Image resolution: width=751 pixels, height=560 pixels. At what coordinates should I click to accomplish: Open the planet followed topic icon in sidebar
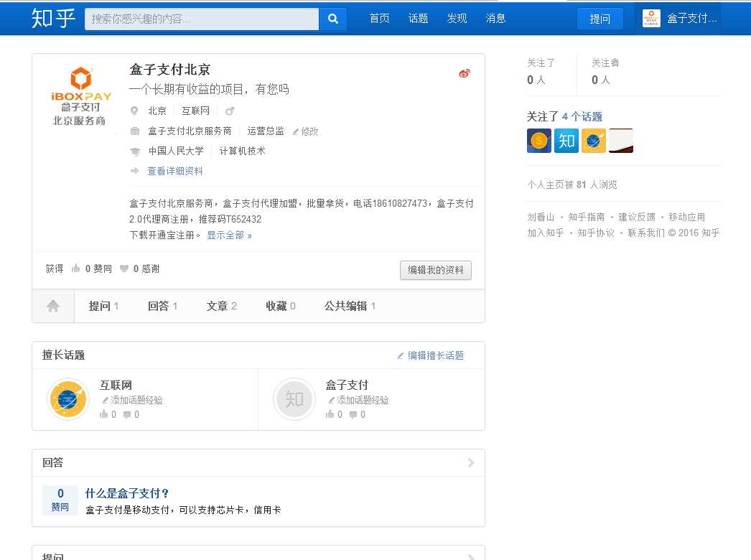click(594, 141)
